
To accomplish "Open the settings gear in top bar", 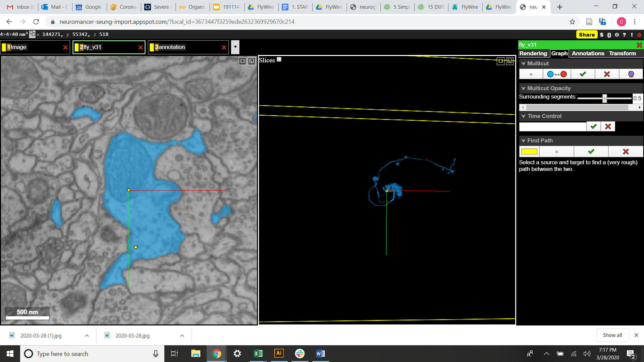I will [616, 35].
